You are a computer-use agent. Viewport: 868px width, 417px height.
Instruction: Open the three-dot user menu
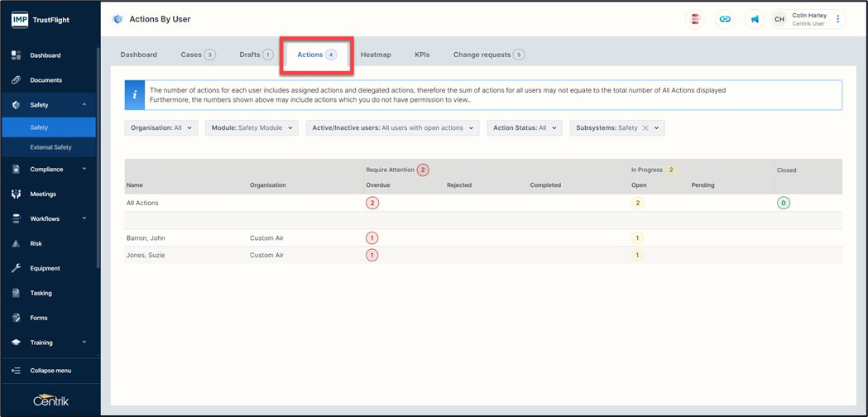coord(837,19)
